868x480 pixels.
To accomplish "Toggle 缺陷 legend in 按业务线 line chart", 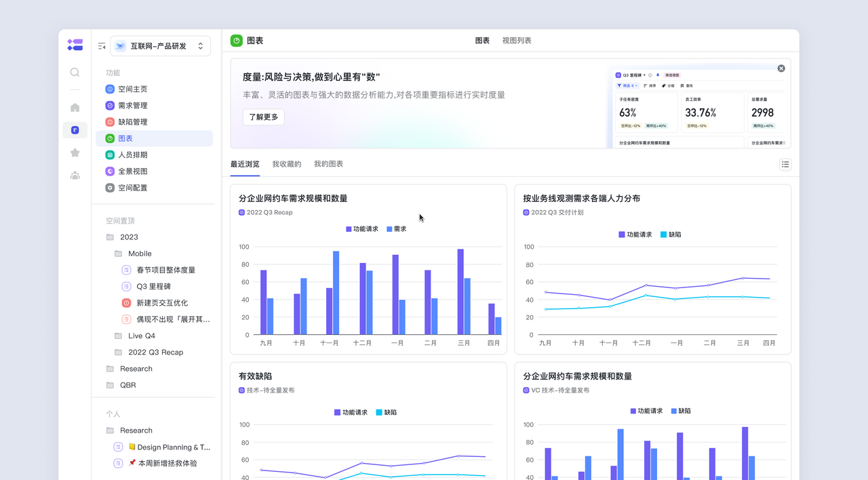I will [671, 235].
